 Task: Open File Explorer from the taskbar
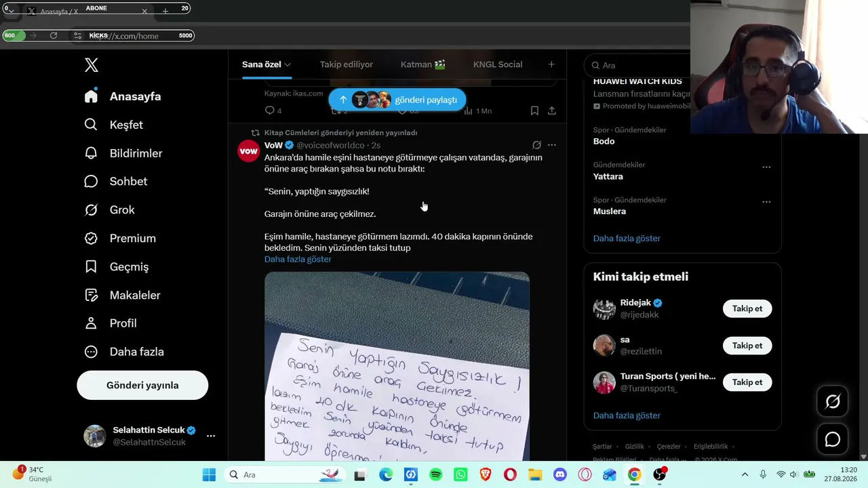click(x=535, y=474)
